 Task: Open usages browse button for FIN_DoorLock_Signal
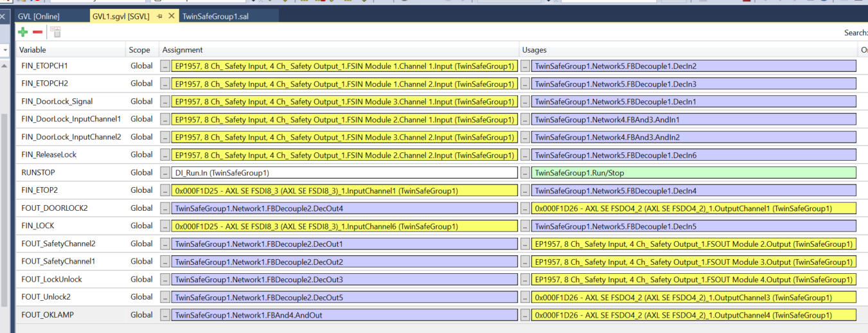(526, 102)
